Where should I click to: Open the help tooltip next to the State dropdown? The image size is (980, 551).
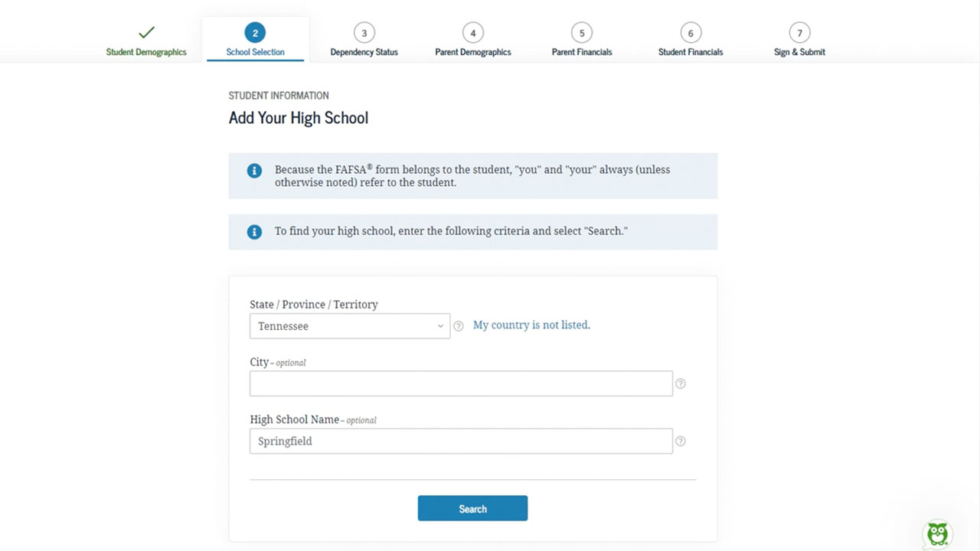point(458,325)
